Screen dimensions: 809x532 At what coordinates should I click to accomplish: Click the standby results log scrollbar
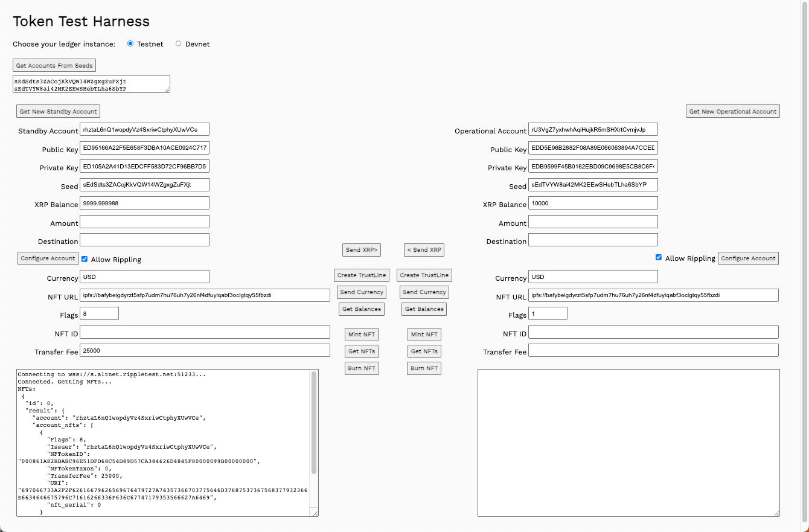(313, 423)
